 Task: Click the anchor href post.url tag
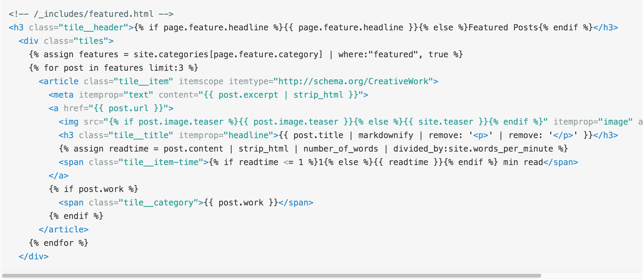tap(111, 108)
